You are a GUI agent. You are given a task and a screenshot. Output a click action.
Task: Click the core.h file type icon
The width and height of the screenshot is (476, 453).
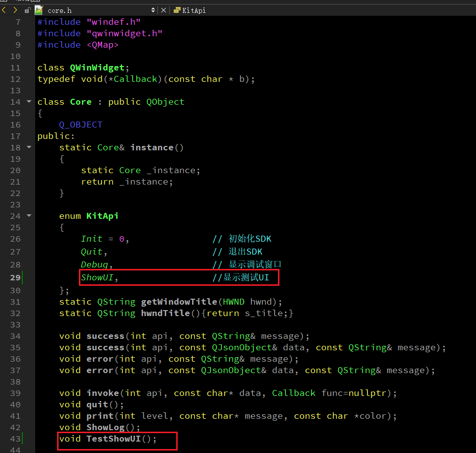click(x=39, y=10)
